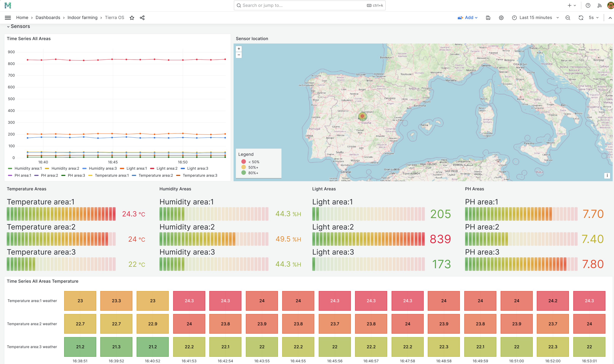
Task: Star this dashboard as favorite
Action: pos(132,18)
